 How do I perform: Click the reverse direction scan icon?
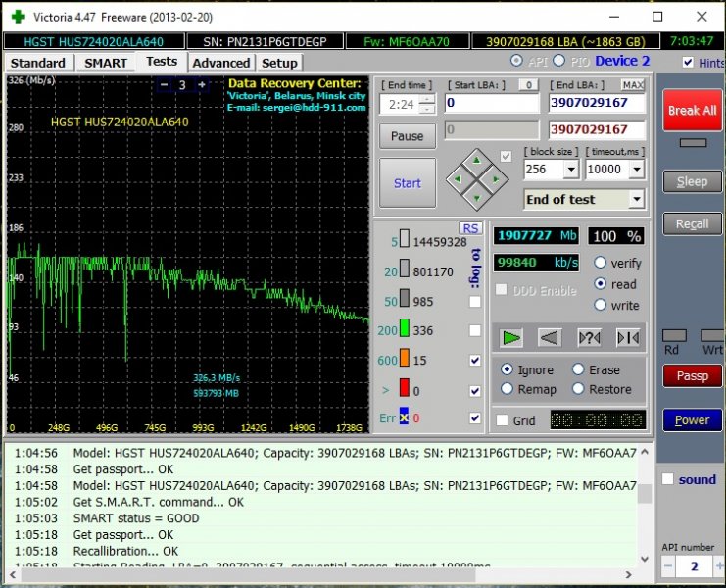tap(550, 338)
